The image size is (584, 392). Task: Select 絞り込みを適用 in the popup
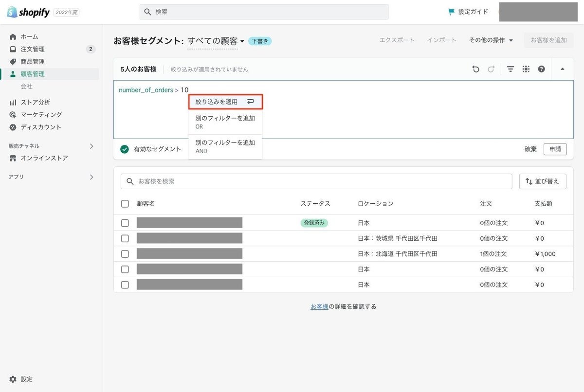tap(225, 102)
